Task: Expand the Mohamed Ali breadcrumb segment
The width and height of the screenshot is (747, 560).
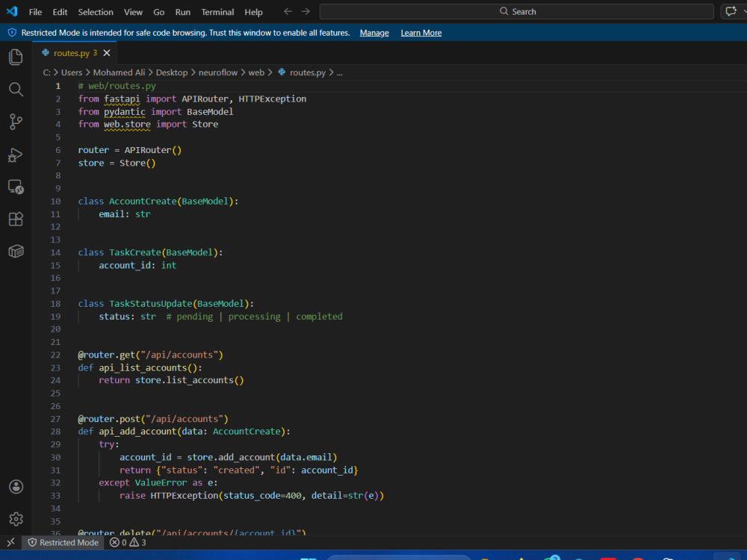Action: [119, 72]
